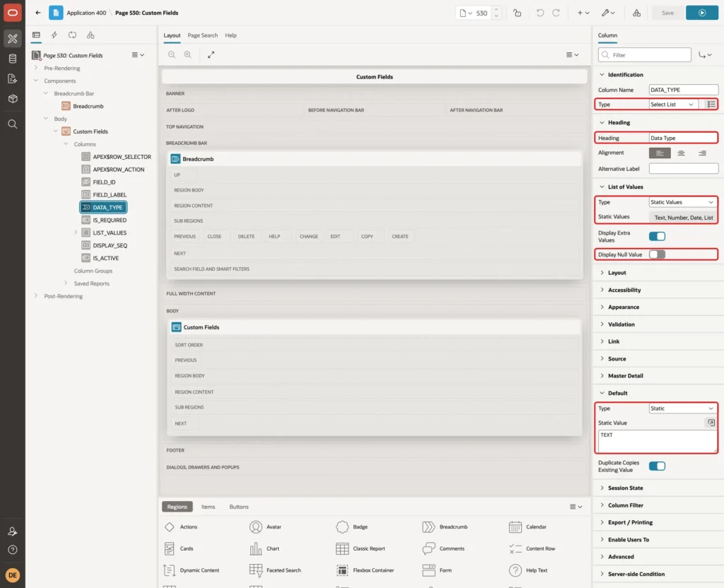The image size is (724, 588).
Task: Increment page number with up stepper
Action: click(496, 9)
